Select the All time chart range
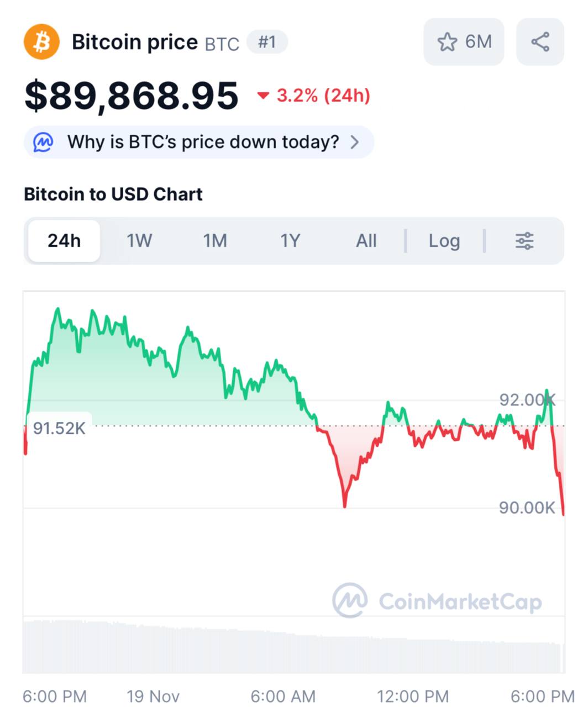 pos(366,241)
